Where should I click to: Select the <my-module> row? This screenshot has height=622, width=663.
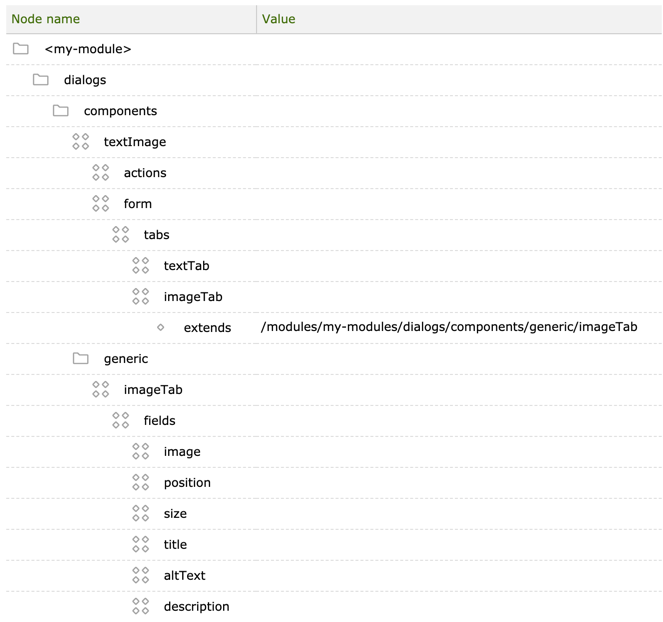pos(334,49)
